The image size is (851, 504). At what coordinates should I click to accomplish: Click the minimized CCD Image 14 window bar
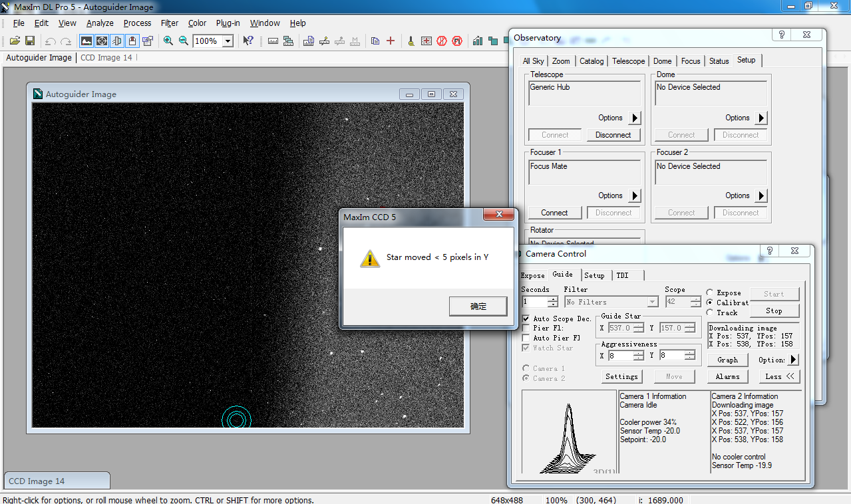coord(57,481)
